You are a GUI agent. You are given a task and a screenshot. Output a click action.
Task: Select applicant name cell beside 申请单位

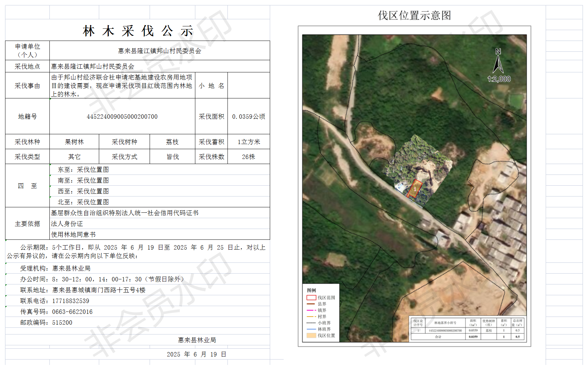click(x=160, y=51)
